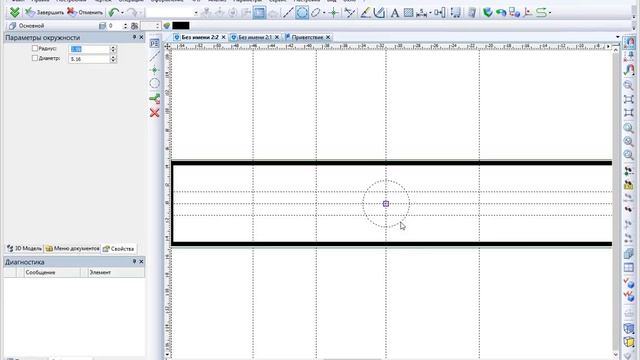Open the Свойства tab

click(118, 248)
